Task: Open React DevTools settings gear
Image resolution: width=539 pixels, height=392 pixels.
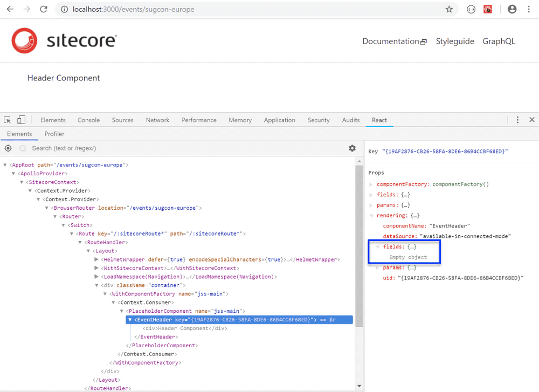Action: (x=352, y=148)
